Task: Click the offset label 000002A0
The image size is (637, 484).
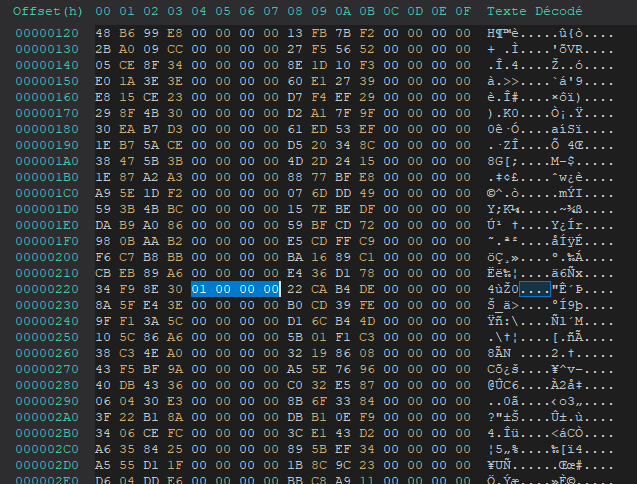Action: click(47, 417)
